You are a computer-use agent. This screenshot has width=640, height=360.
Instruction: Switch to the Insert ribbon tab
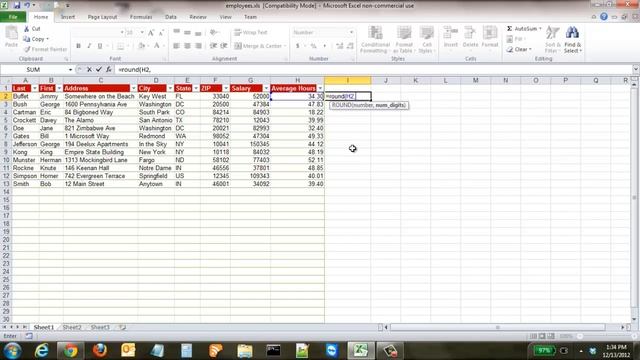pos(68,17)
